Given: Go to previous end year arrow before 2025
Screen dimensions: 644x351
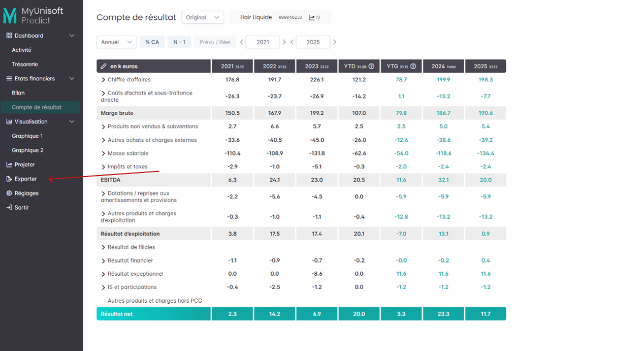Looking at the screenshot, I should pyautogui.click(x=292, y=42).
